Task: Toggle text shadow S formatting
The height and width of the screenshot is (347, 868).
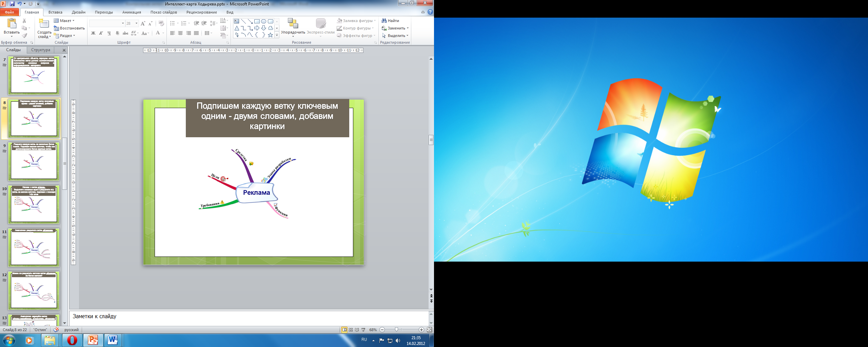Action: tap(117, 33)
